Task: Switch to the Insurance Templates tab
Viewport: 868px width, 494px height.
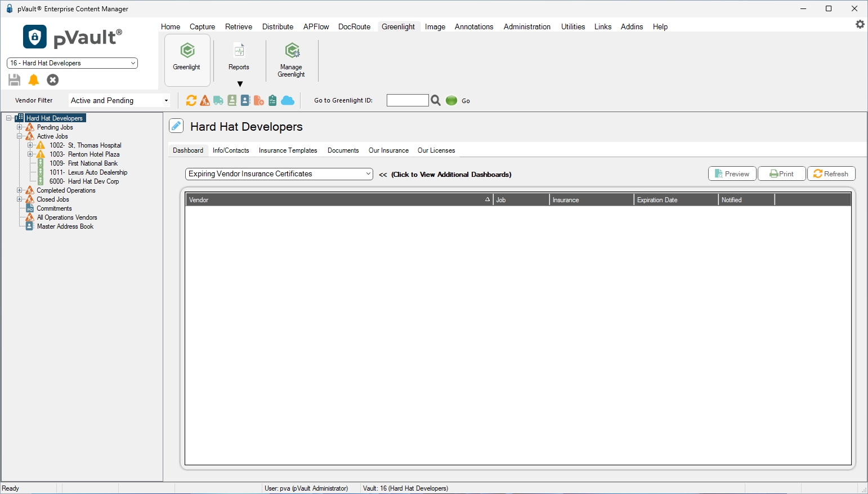Action: (x=288, y=150)
